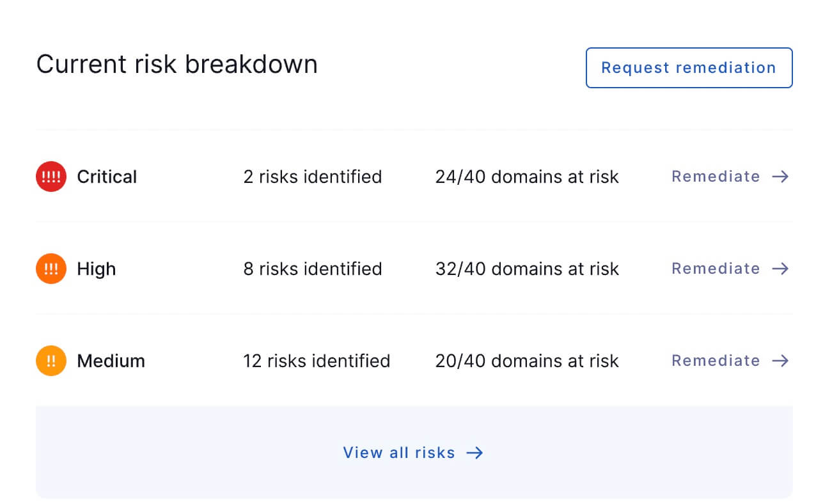This screenshot has height=504, width=816.
Task: Click the 12 risks identified text
Action: tap(317, 361)
